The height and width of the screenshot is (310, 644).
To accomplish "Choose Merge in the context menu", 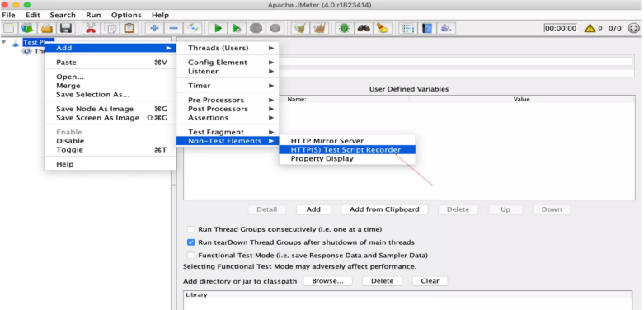I will (110, 86).
